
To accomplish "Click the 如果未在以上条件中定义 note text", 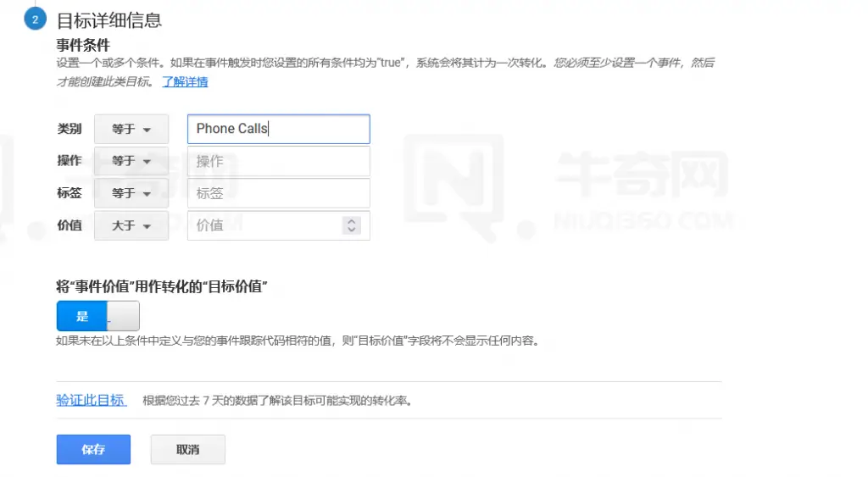I will pyautogui.click(x=298, y=341).
